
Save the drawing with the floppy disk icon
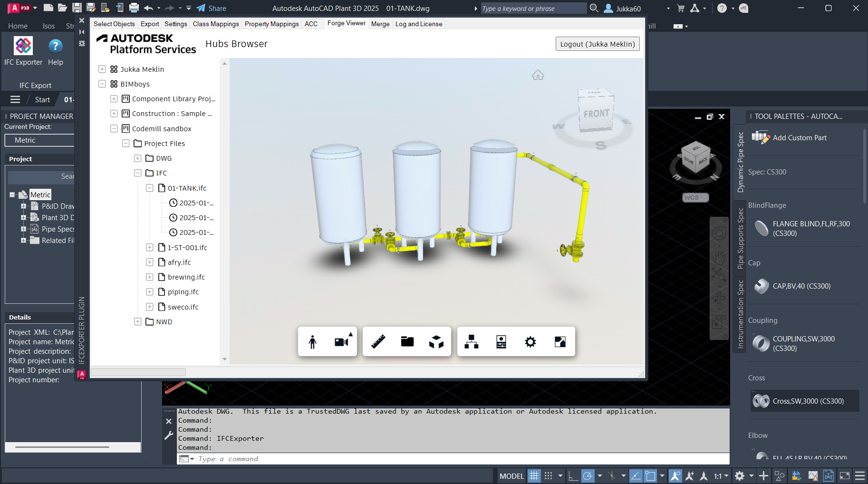click(77, 8)
